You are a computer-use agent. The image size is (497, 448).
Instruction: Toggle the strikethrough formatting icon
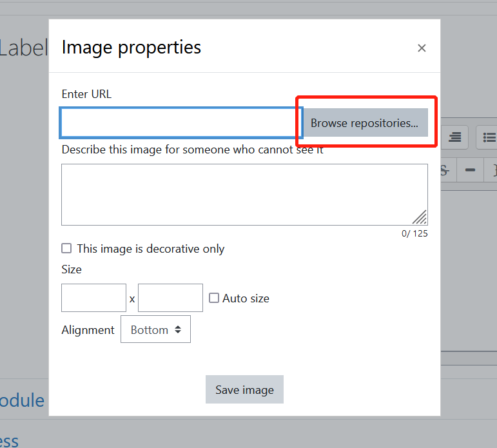(x=445, y=170)
